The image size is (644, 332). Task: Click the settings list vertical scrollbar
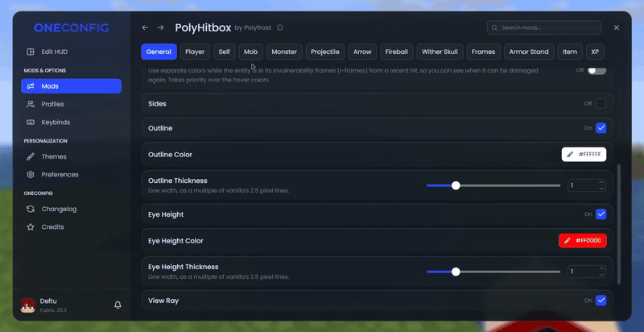pos(619,224)
